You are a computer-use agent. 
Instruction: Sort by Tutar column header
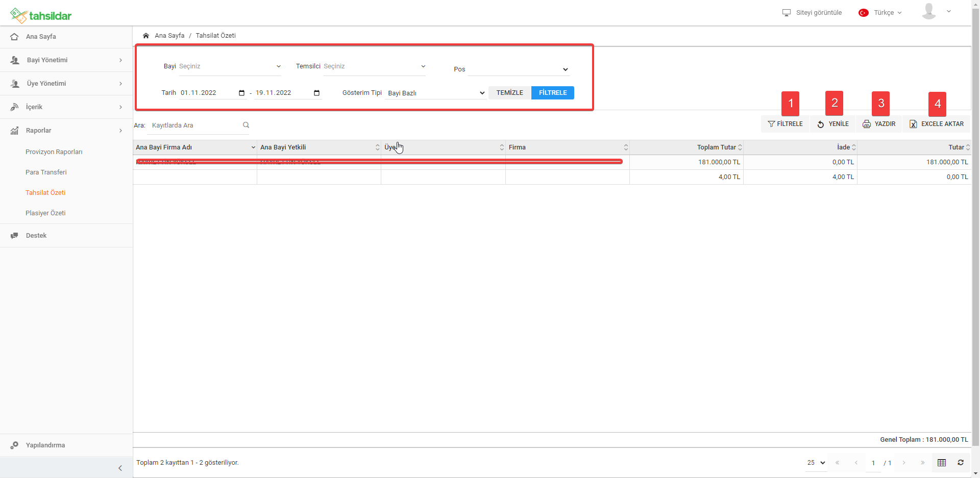point(914,147)
